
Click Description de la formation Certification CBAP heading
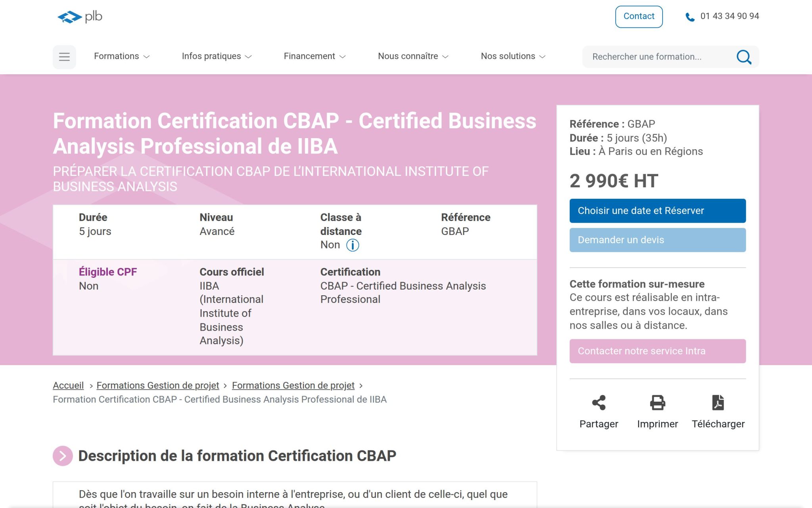tap(237, 456)
